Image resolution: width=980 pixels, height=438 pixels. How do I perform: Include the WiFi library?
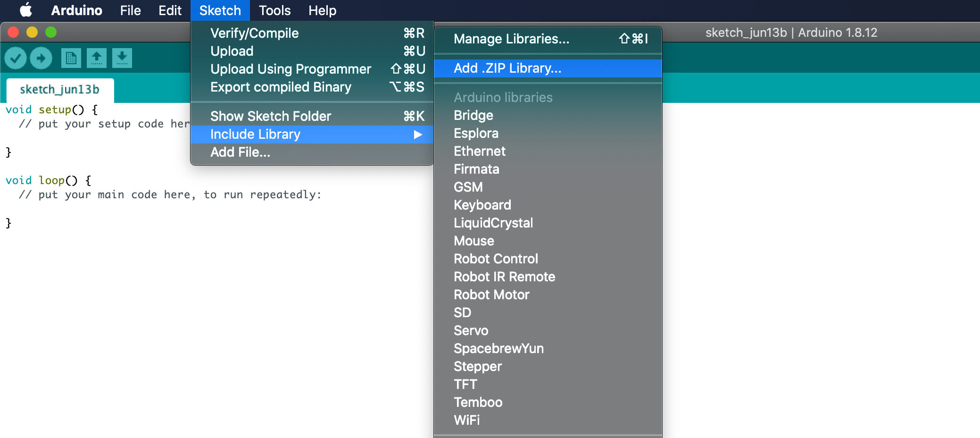point(467,420)
